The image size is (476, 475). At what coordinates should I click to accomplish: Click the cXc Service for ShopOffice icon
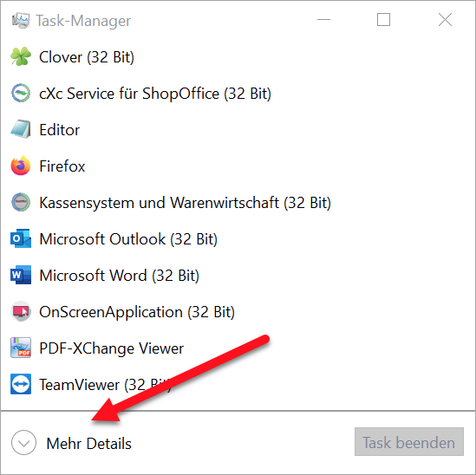21,93
